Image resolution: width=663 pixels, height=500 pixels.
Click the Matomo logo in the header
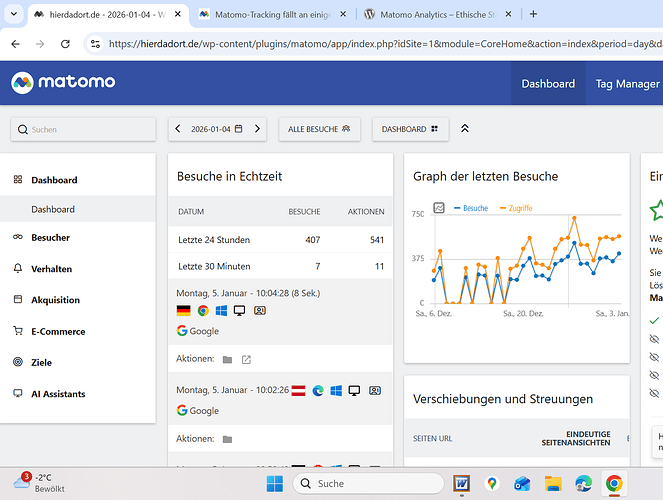64,83
